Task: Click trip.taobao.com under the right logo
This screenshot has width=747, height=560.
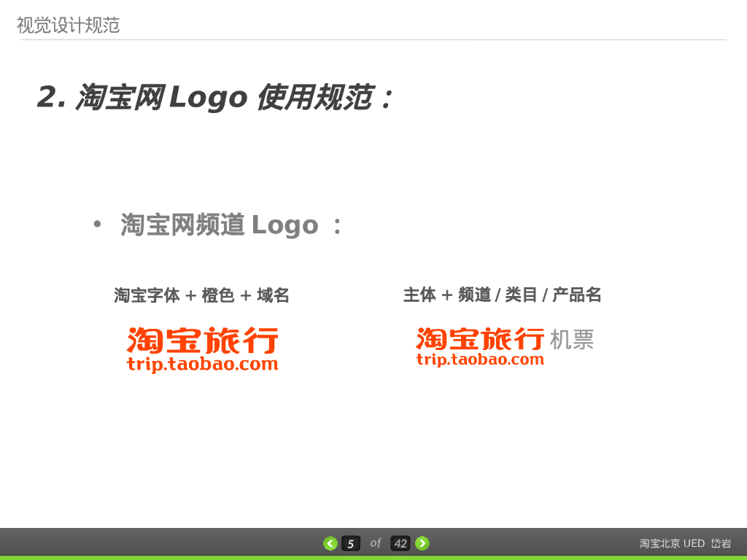Action: click(480, 359)
